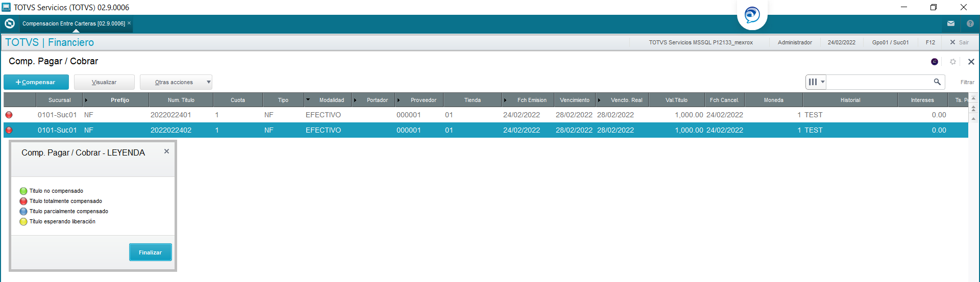Screen dimensions: 980x282
Task: Click the Visualizar button
Action: tap(104, 82)
